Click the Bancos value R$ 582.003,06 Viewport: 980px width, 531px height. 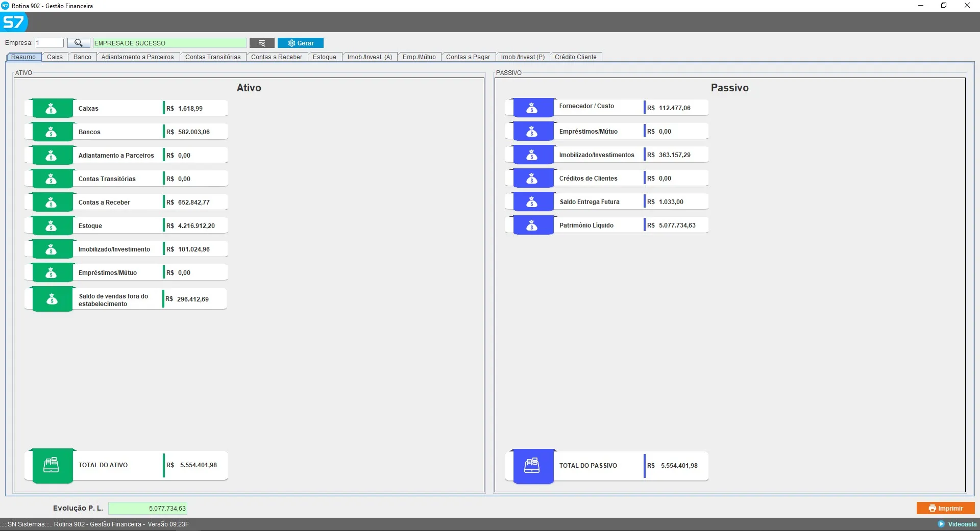(x=194, y=132)
